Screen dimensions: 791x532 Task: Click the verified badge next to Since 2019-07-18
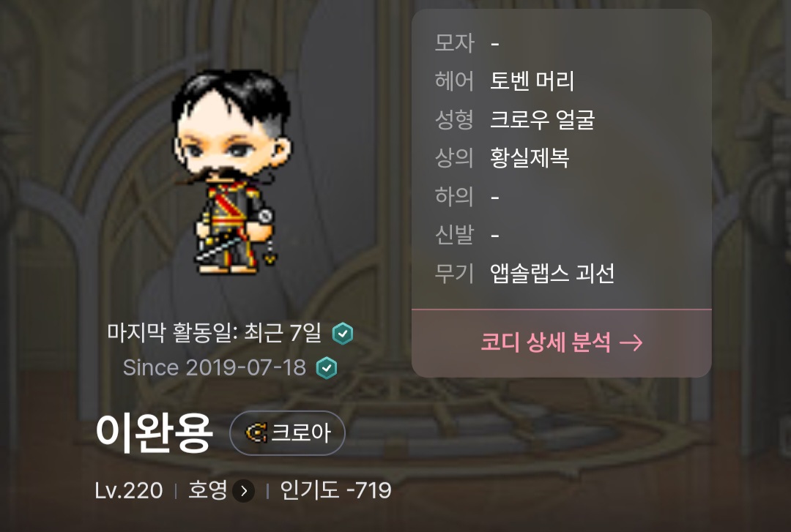tap(327, 367)
